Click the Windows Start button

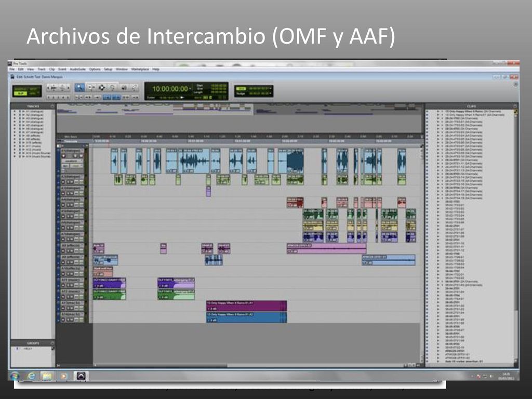pos(15,376)
